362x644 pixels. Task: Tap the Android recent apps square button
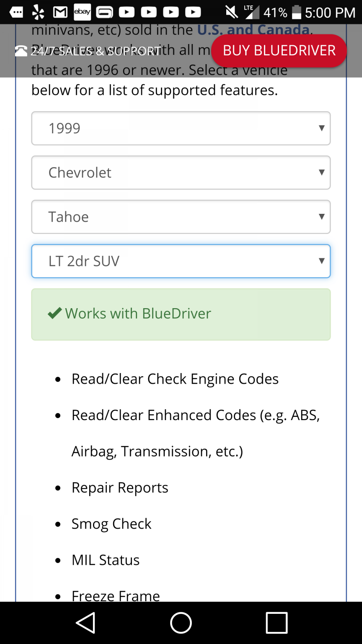277,623
